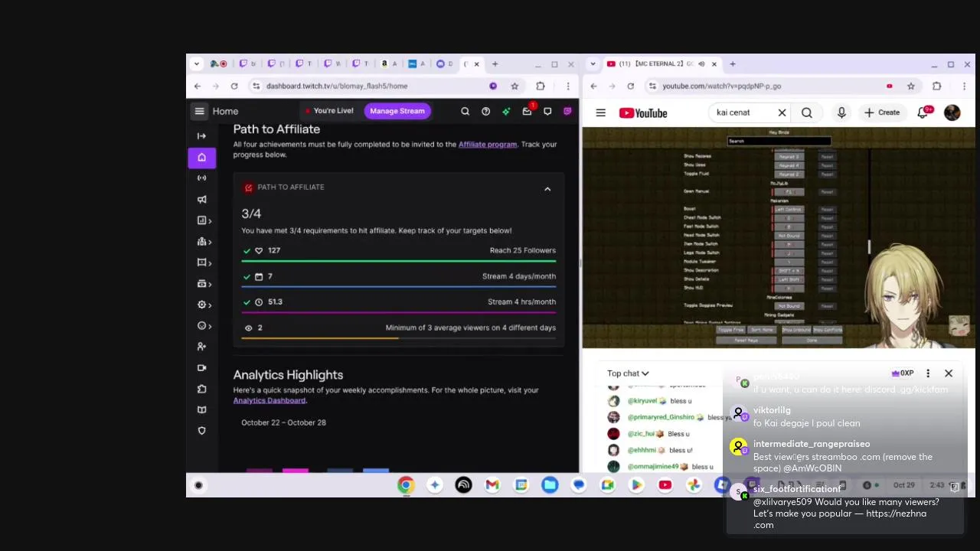
Task: Open the YouTube account avatar
Action: click(952, 113)
